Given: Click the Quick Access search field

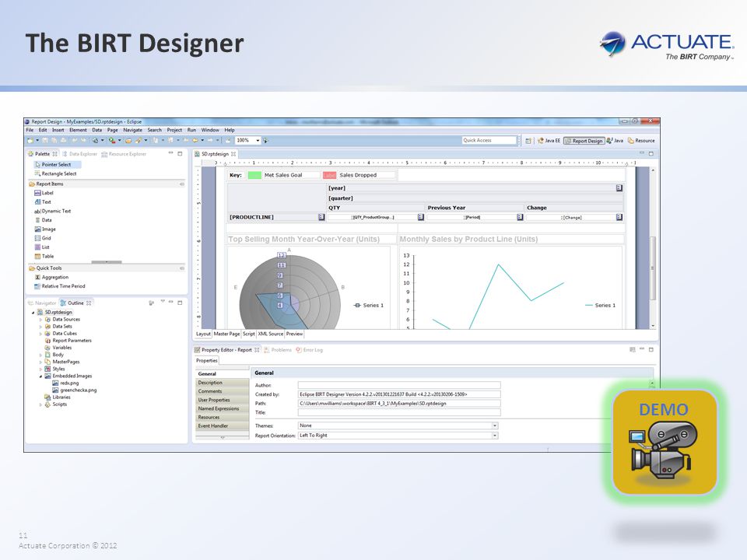Looking at the screenshot, I should [489, 141].
